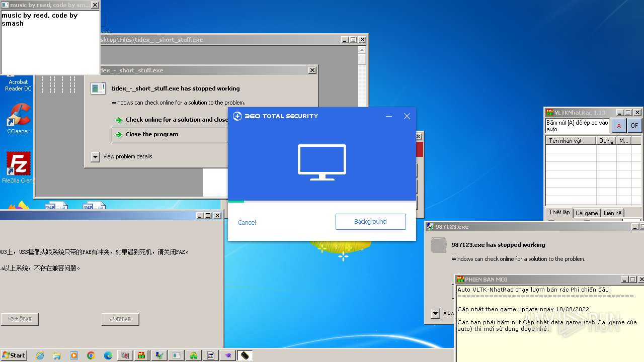This screenshot has width=644, height=362.
Task: Click scrollbar up arrow in tidex console window
Action: pyautogui.click(x=362, y=49)
